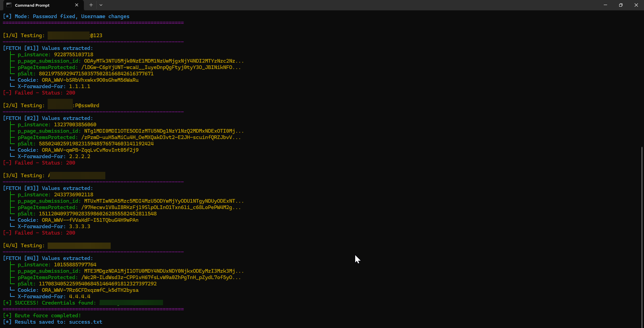Click the pSalt value starting with 80219755

96,74
